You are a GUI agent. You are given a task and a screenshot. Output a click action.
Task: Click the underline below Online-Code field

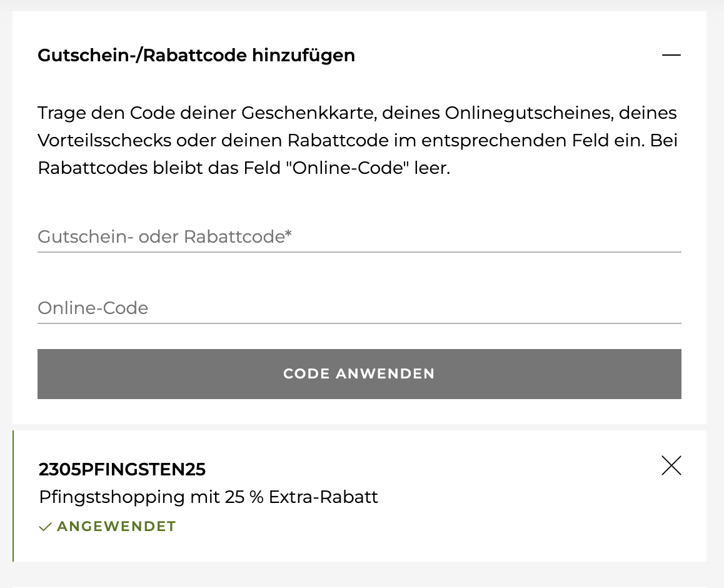359,323
